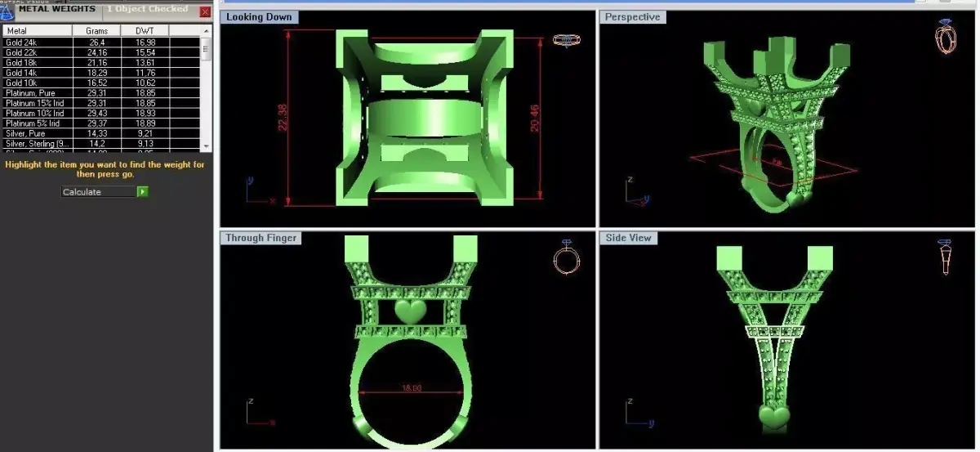Click the heart at the ring base in Side View
This screenshot has height=452, width=980.
click(x=773, y=418)
